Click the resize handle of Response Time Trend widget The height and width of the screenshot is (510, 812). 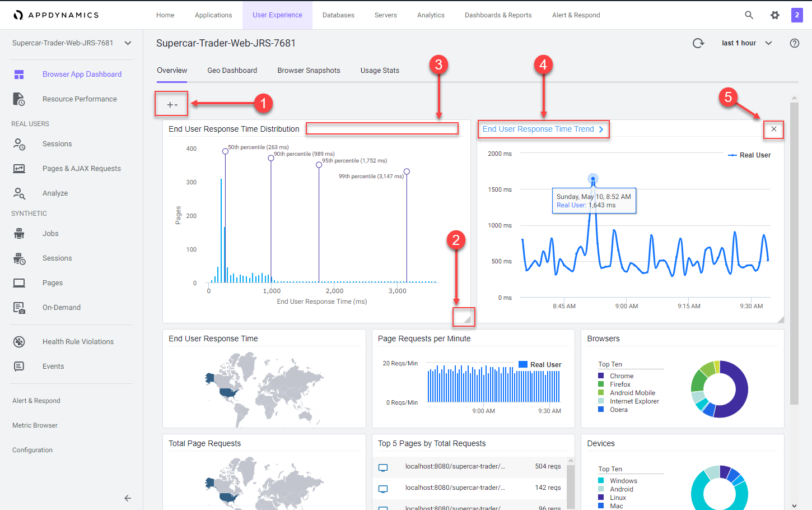coord(781,319)
